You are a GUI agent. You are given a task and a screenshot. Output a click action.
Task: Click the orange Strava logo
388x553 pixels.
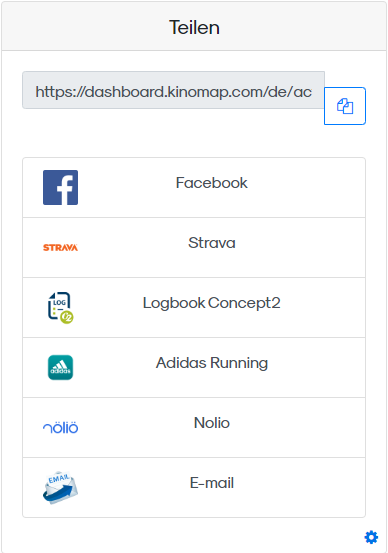click(60, 248)
